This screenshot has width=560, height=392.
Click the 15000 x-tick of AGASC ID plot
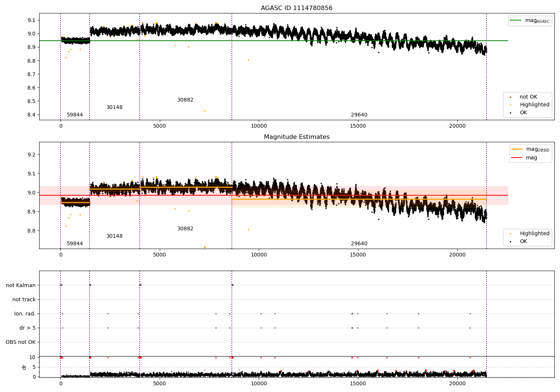pyautogui.click(x=358, y=126)
